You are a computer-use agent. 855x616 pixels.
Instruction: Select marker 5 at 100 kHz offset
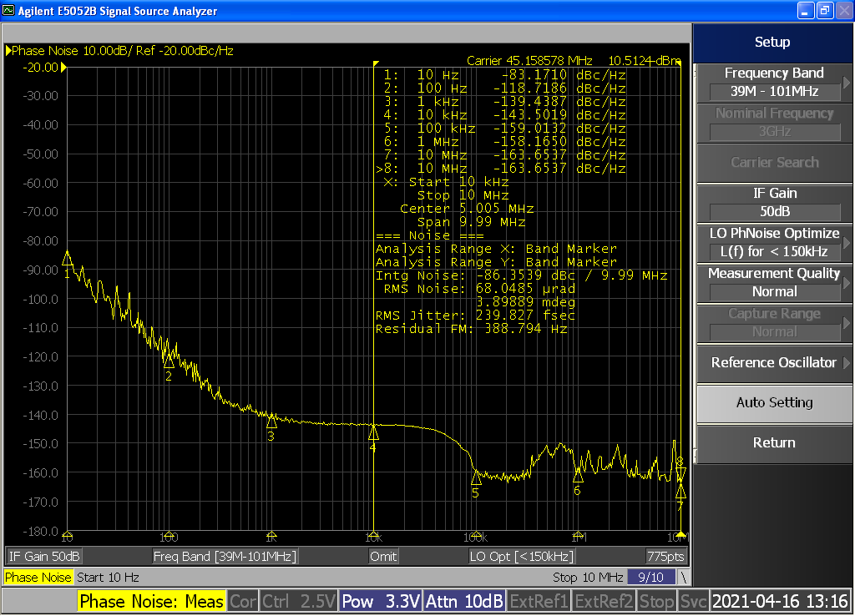pyautogui.click(x=476, y=477)
